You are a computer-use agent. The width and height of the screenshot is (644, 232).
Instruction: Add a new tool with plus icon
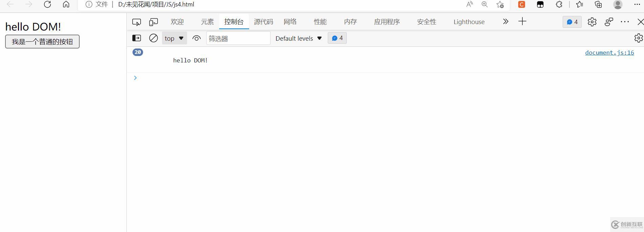pyautogui.click(x=522, y=22)
